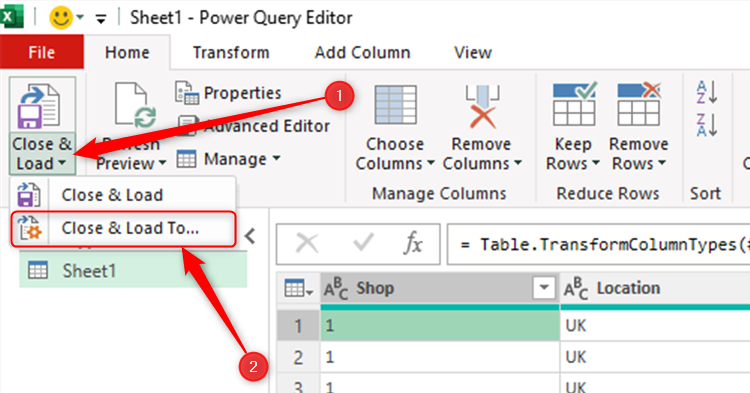Switch to the Transform tab
Screen dimensions: 750x393
click(231, 52)
